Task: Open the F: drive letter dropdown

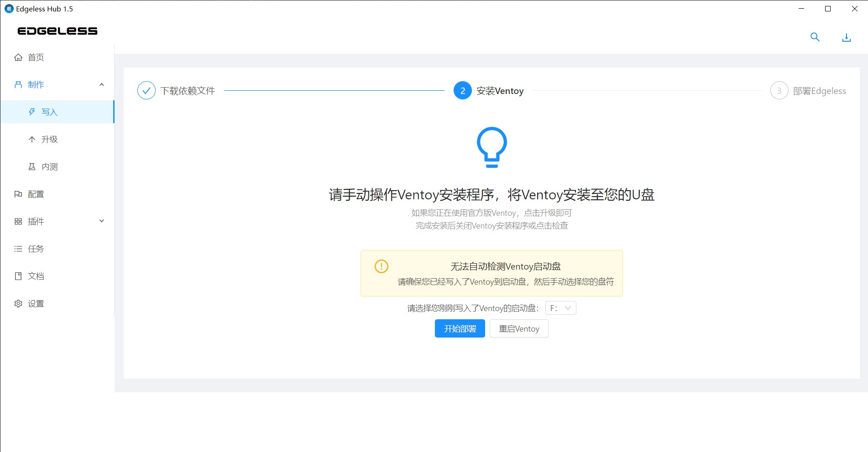Action: coord(561,308)
